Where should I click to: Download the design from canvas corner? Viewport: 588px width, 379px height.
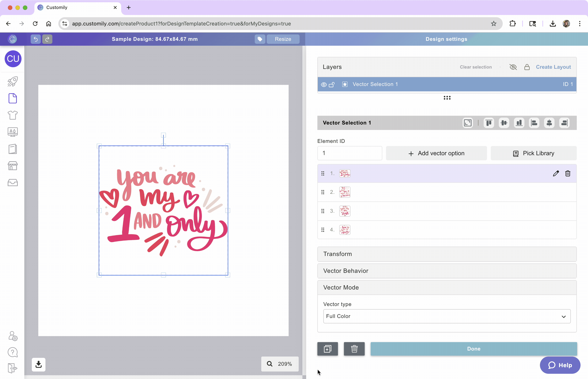pos(39,364)
